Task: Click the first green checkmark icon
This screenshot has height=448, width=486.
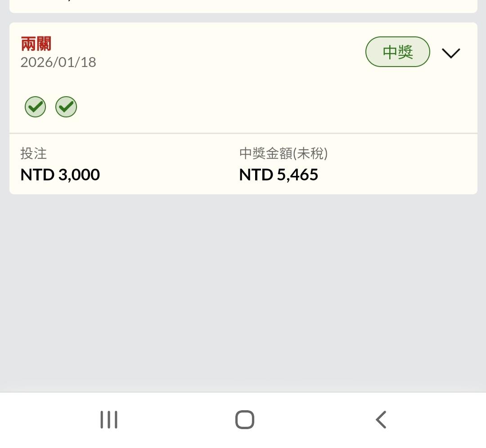Action: click(x=36, y=107)
